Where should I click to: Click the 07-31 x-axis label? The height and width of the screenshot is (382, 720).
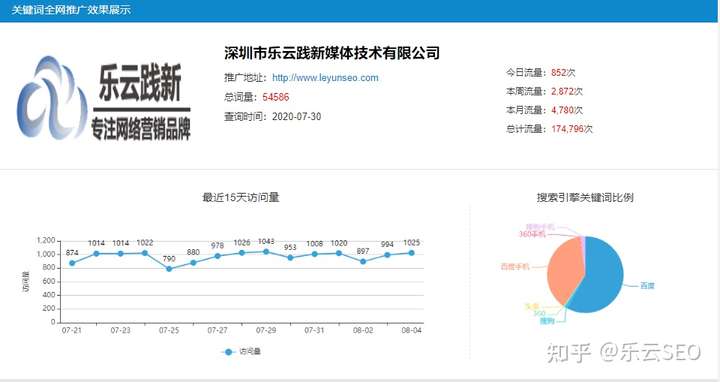pyautogui.click(x=314, y=330)
